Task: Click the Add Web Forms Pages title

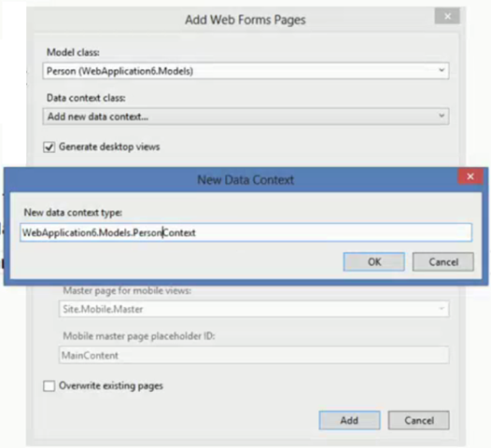Action: point(245,20)
